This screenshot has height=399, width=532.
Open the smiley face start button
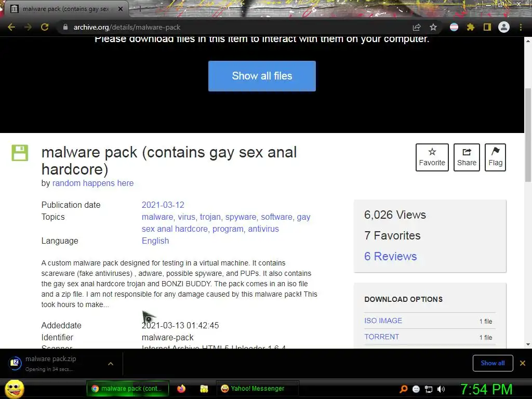[x=14, y=389]
